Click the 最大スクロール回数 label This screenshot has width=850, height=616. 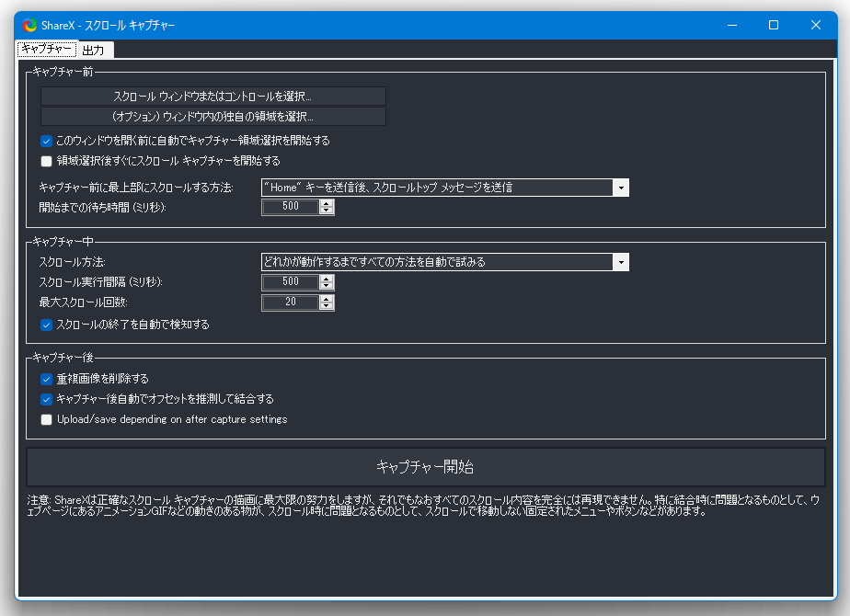[x=83, y=302]
